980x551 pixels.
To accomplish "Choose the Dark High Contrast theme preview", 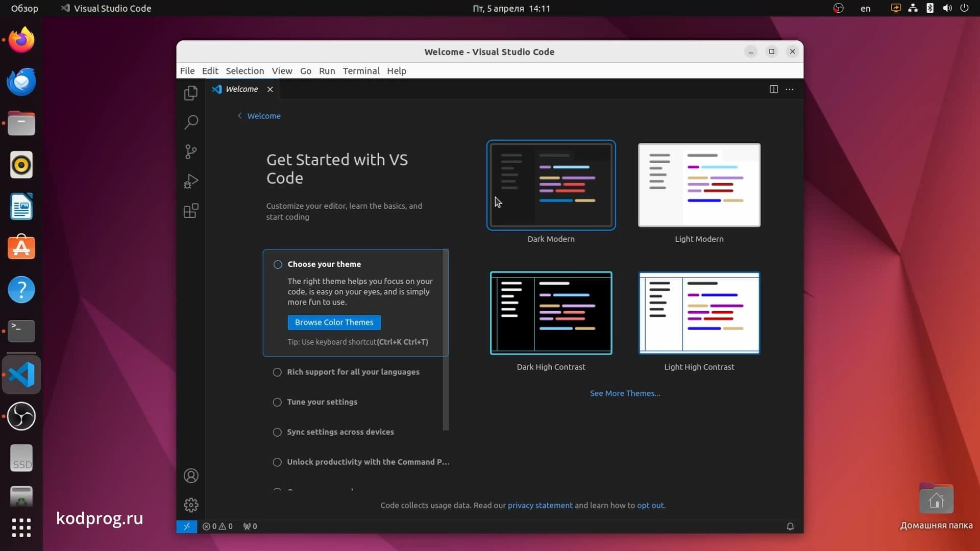I will (551, 313).
